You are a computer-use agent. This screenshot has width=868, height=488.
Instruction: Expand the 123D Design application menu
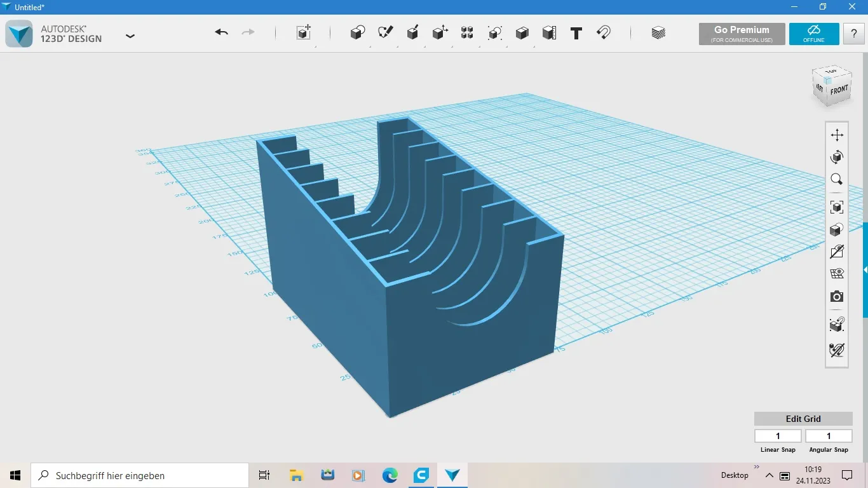click(130, 36)
